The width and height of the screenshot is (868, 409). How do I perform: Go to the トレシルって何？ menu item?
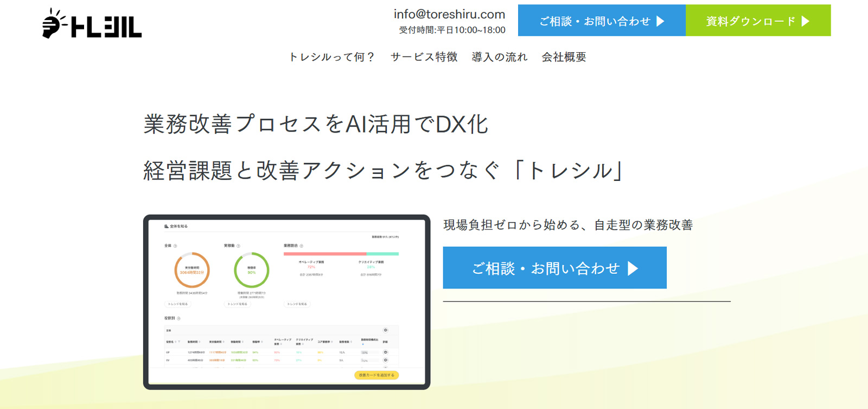click(x=331, y=57)
